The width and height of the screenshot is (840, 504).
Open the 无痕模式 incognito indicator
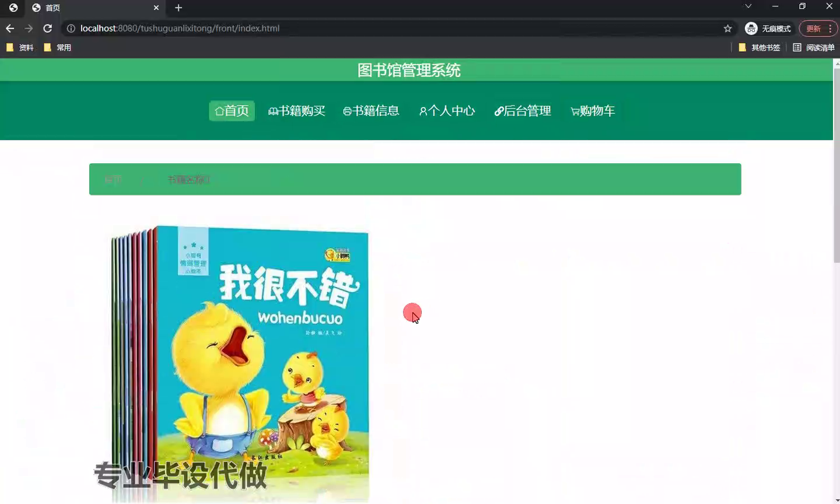pyautogui.click(x=768, y=28)
